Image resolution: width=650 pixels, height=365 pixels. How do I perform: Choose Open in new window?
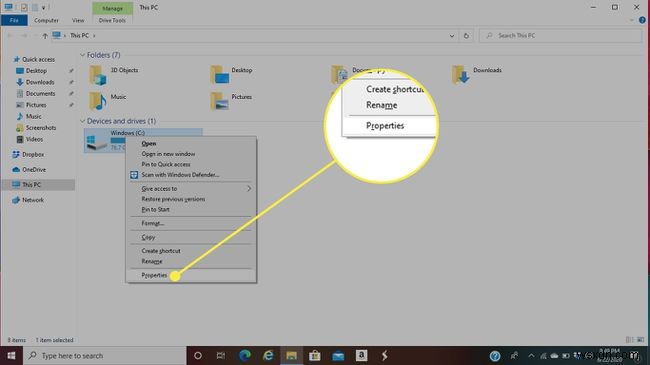[x=168, y=154]
